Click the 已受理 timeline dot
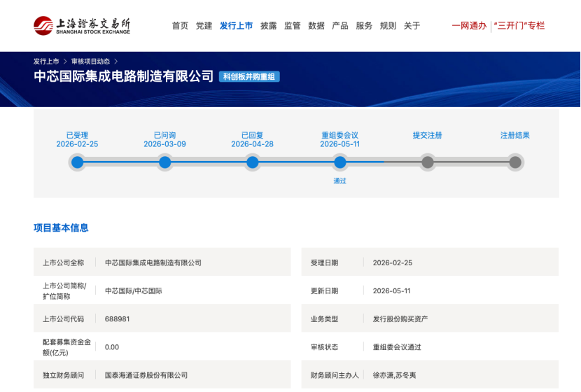581x392 pixels. point(78,162)
